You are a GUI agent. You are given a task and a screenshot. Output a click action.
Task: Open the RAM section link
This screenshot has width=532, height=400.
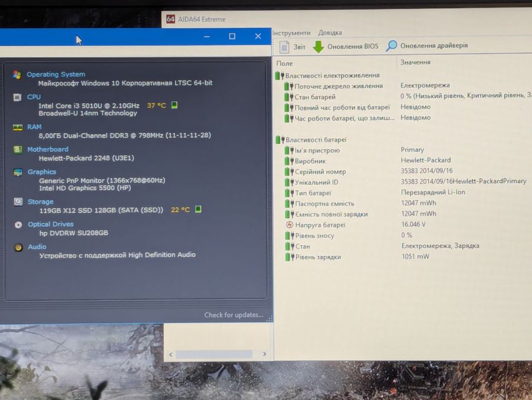click(x=34, y=127)
